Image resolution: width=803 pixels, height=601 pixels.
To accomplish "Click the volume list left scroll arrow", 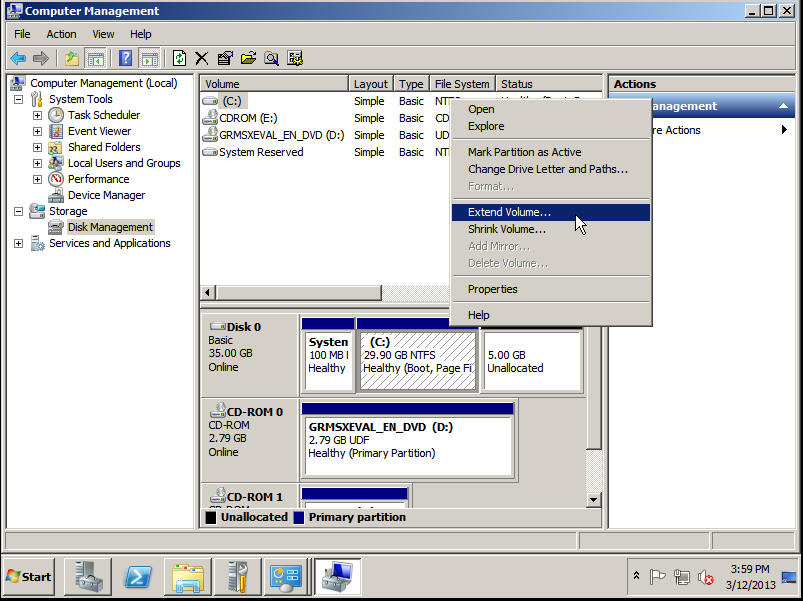I will (x=207, y=292).
